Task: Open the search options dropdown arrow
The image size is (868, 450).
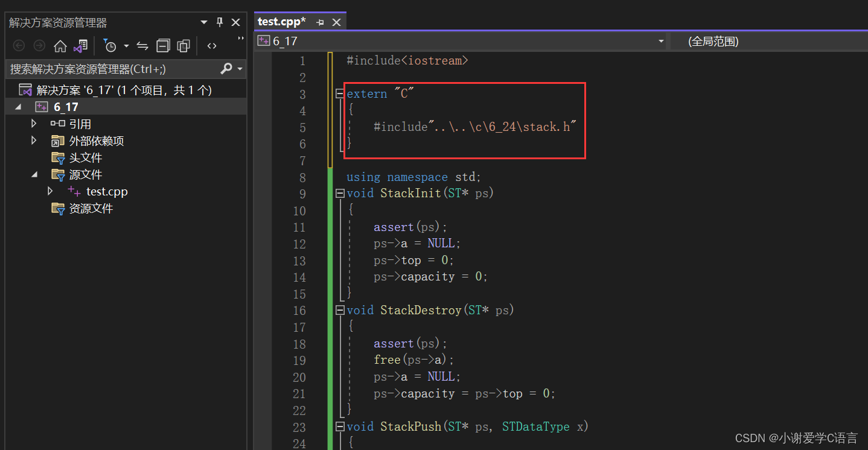Action: point(240,69)
